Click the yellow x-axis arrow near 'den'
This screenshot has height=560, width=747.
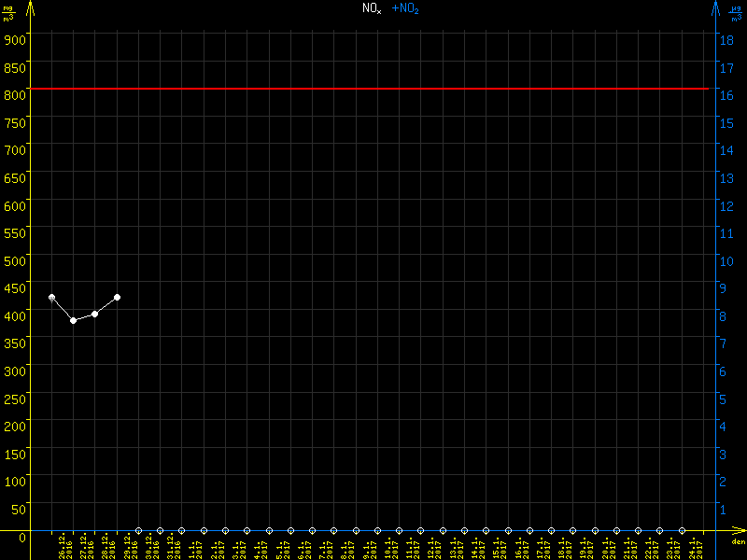click(x=740, y=530)
